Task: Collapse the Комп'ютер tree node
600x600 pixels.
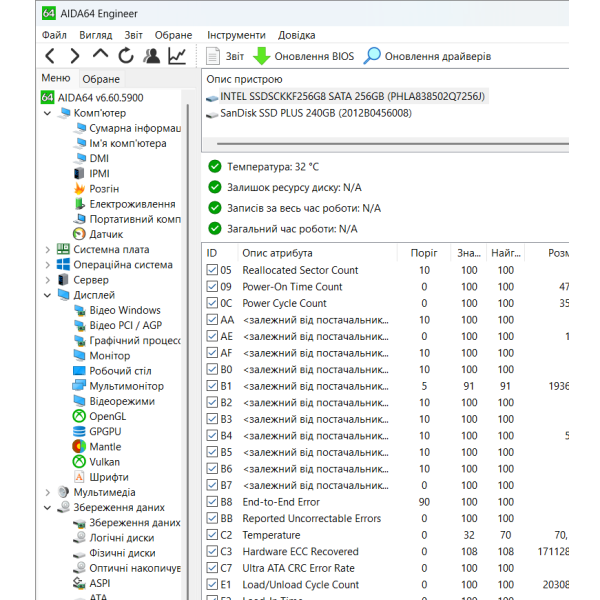Action: pyautogui.click(x=47, y=113)
